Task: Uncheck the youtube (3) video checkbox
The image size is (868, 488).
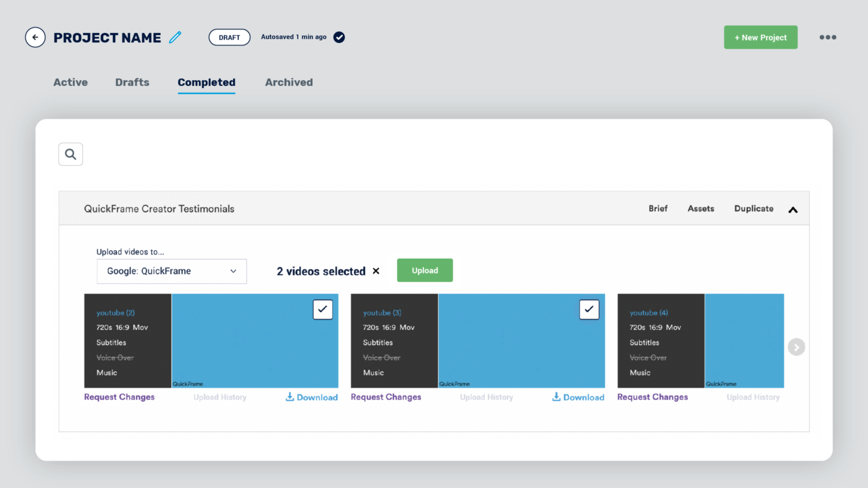Action: (589, 309)
